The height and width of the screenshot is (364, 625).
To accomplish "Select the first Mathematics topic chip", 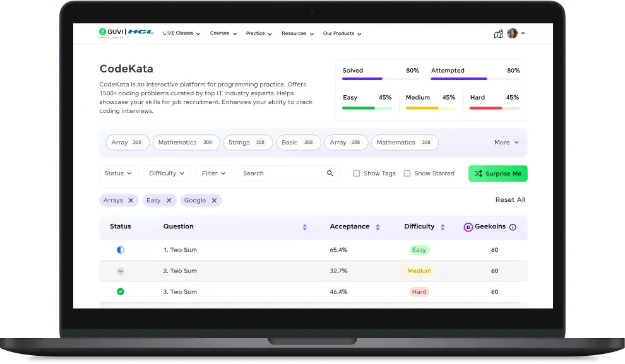I will point(186,142).
